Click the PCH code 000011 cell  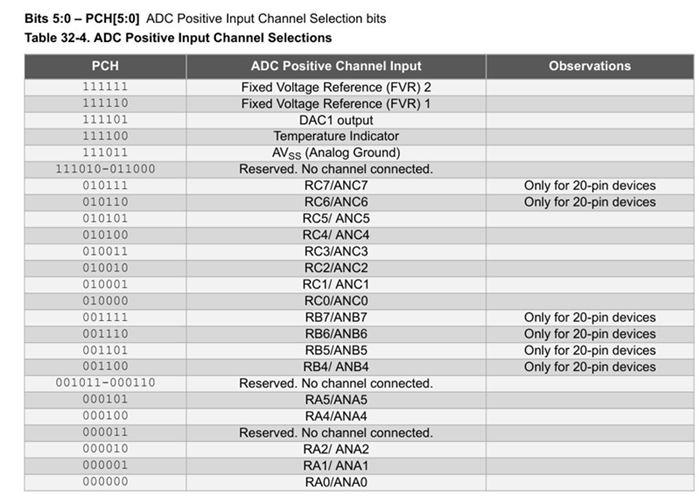point(105,433)
